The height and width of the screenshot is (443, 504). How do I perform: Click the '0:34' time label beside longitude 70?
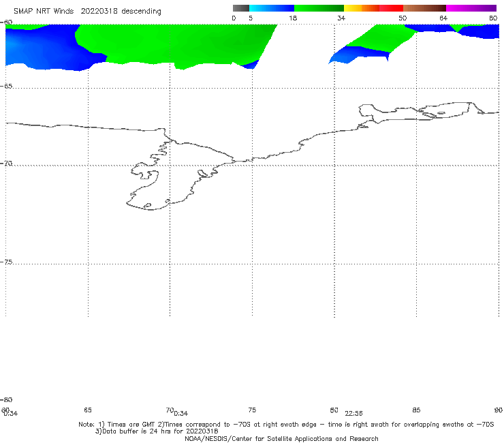(x=181, y=414)
